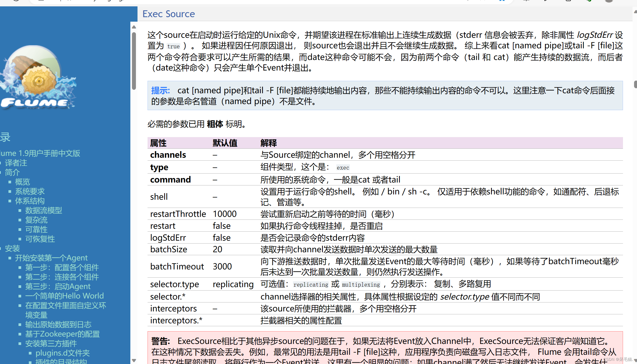Open the 数据流模型 section

coord(43,210)
